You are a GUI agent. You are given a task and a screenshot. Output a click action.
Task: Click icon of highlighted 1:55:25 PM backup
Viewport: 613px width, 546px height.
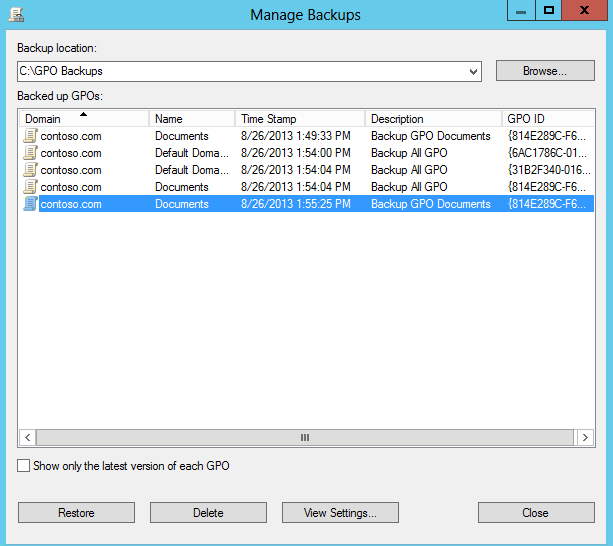(31, 204)
